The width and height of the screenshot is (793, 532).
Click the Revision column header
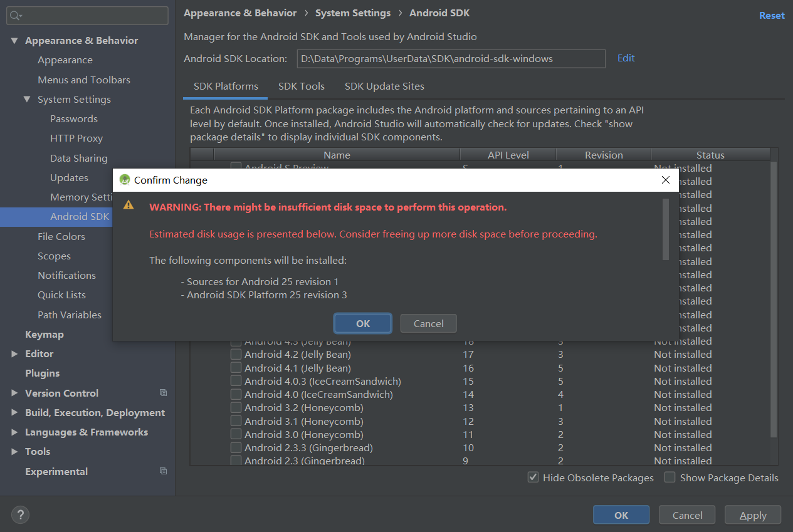pyautogui.click(x=604, y=155)
